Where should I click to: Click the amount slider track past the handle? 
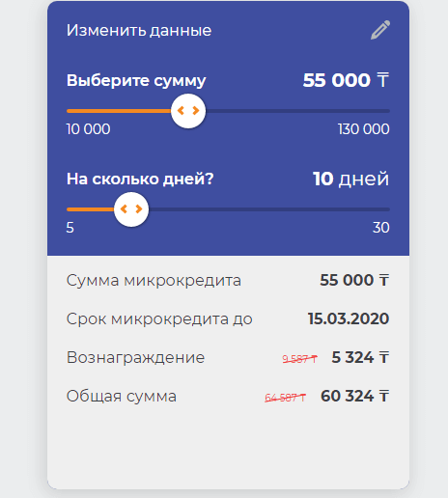(297, 111)
